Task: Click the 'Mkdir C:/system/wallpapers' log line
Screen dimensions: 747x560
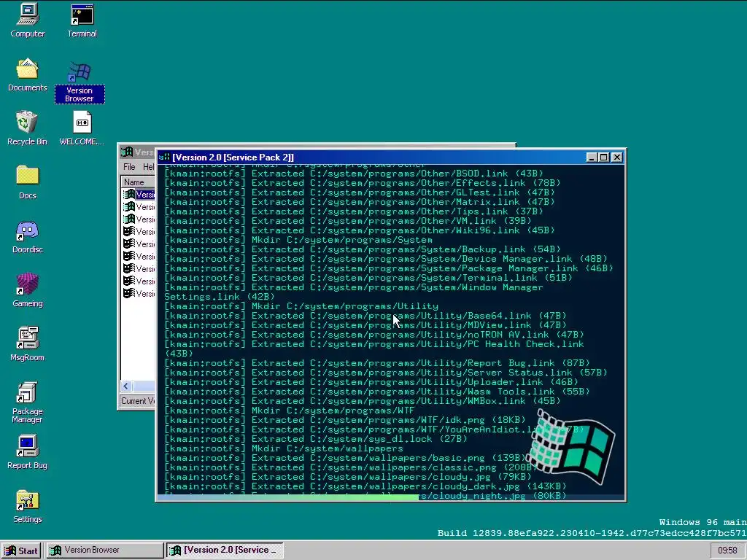Action: [284, 448]
